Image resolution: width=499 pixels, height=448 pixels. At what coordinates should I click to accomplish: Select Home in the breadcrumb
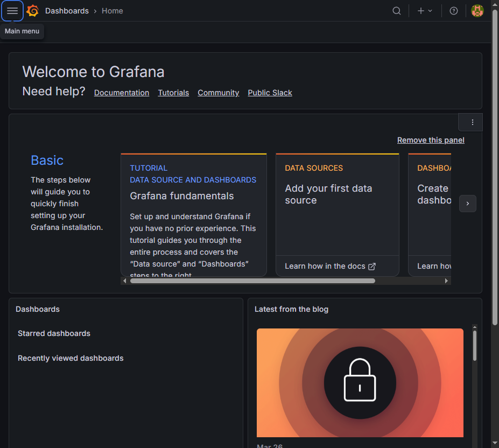(x=112, y=11)
